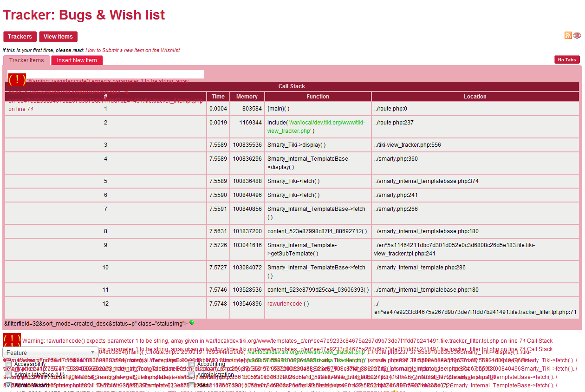585x392 pixels.
Task: Select the ../smarty_internal_template.php:286 location
Action: tap(475, 272)
